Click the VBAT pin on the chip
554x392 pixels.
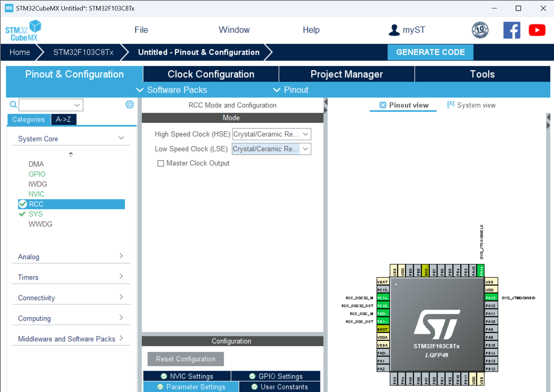tap(383, 282)
